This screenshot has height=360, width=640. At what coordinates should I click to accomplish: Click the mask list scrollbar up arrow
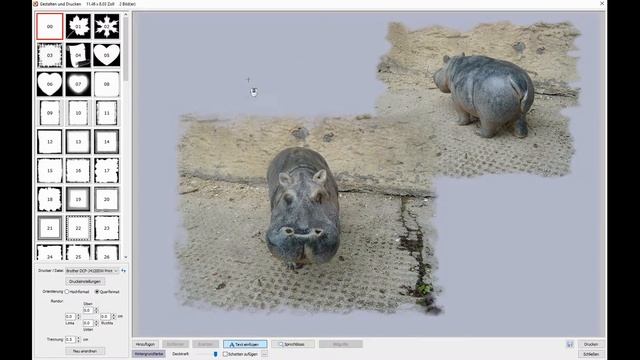[x=125, y=15]
